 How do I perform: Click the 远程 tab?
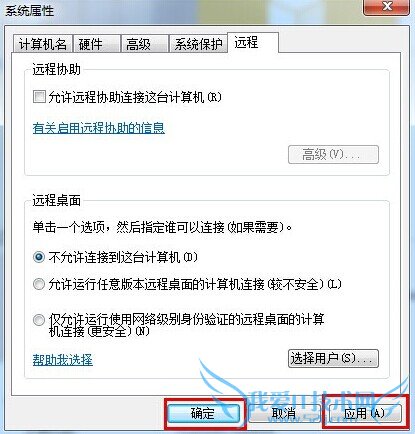point(253,43)
